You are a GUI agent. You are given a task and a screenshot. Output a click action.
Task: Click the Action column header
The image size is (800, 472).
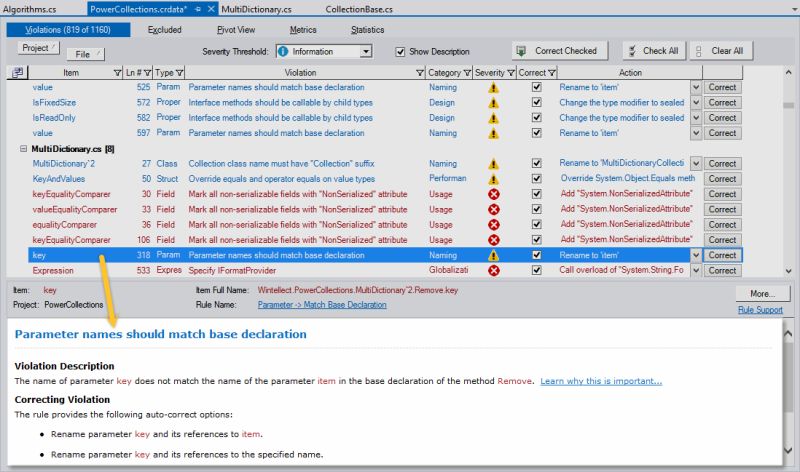(x=630, y=72)
